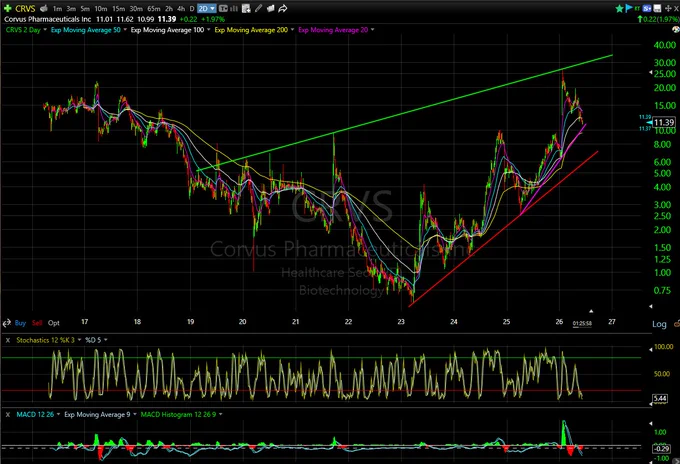Image resolution: width=680 pixels, height=464 pixels.
Task: Click the share arrow icon
Action: pyautogui.click(x=283, y=8)
